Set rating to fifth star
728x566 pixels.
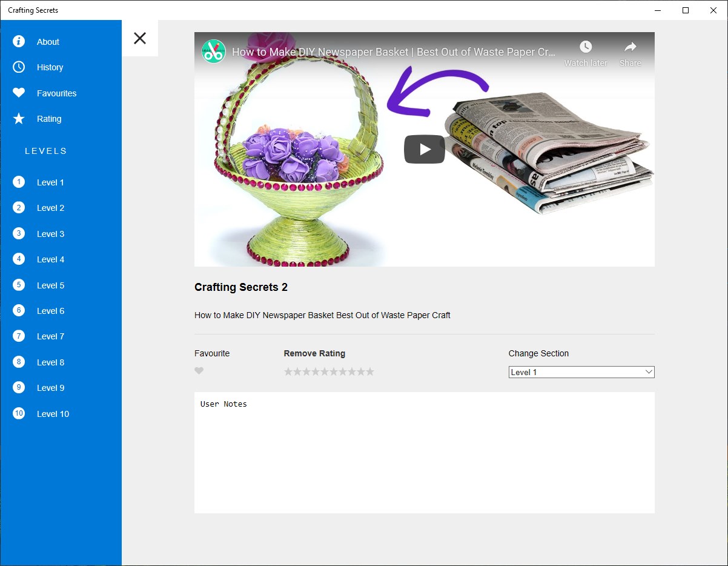tap(325, 371)
